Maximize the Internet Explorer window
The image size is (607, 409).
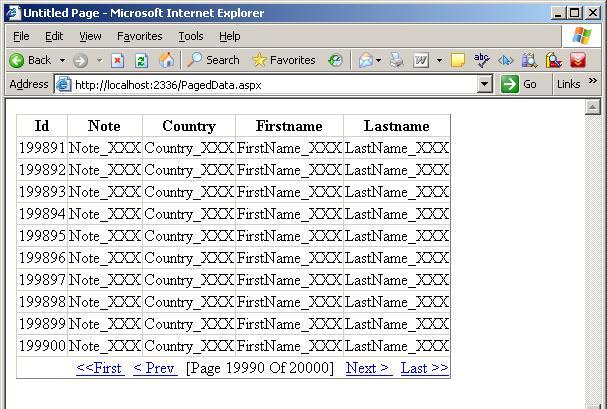coord(575,13)
